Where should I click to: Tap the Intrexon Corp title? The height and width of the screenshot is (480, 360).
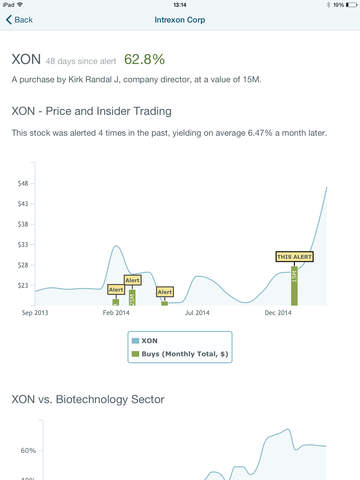180,20
